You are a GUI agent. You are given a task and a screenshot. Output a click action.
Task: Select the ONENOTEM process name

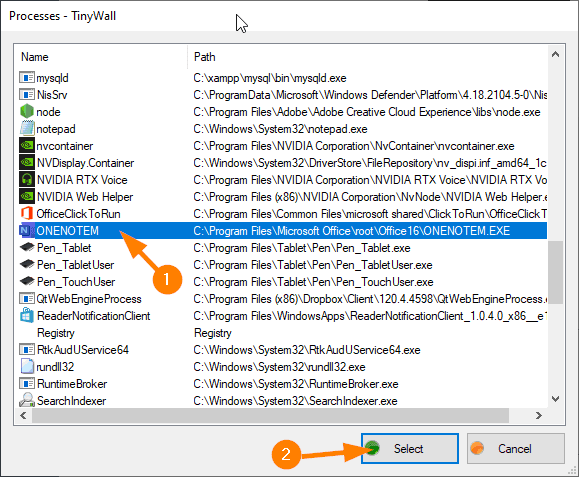[68, 231]
